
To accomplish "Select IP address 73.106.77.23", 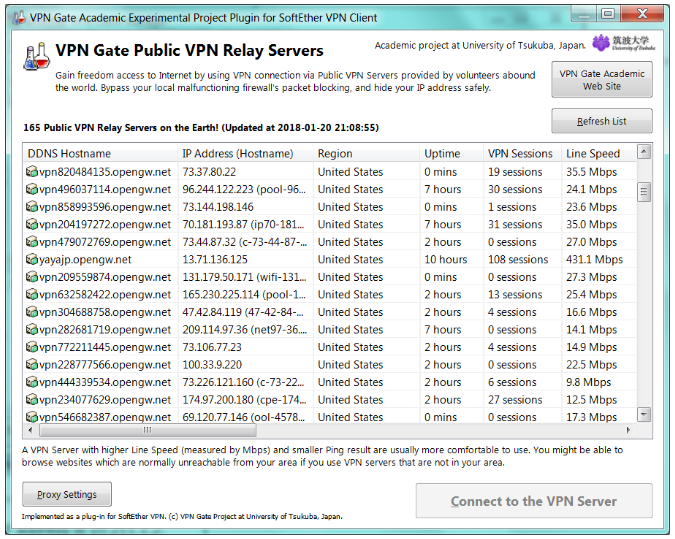I will pyautogui.click(x=212, y=347).
